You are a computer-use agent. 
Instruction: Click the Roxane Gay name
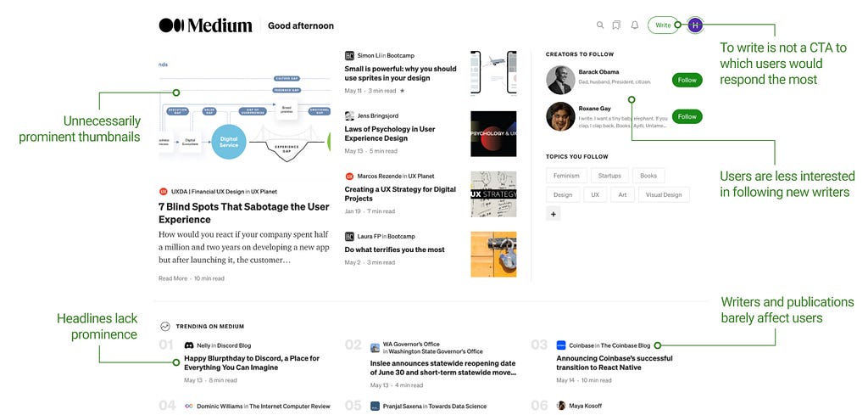[x=594, y=109]
